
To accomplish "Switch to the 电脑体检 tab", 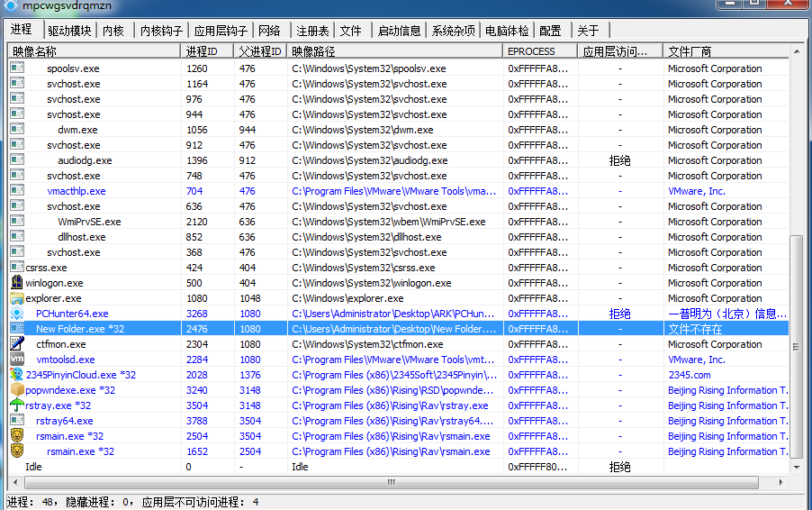I will coord(507,31).
